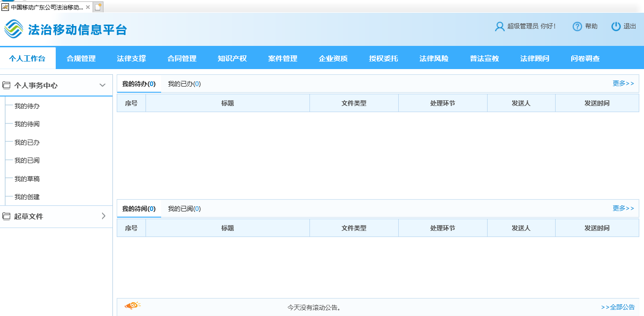The image size is (644, 316).
Task: Switch to the 我的待办(0) panel tab
Action: click(139, 84)
